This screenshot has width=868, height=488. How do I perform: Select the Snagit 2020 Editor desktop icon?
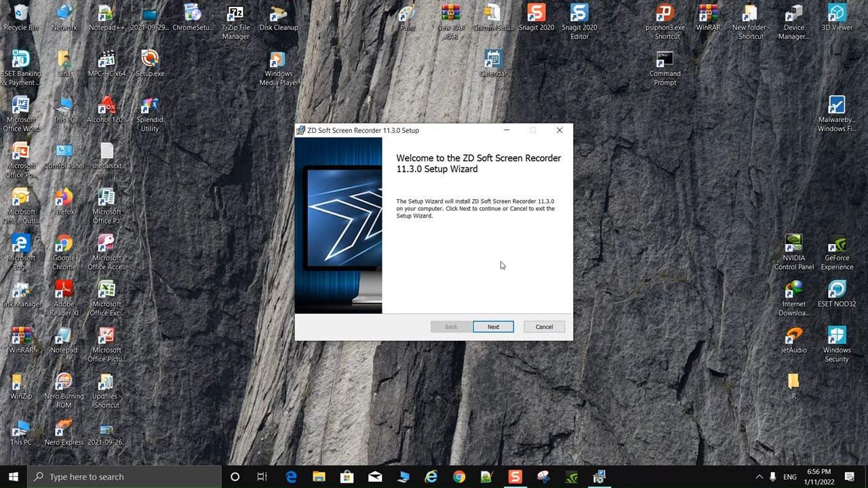coord(579,20)
